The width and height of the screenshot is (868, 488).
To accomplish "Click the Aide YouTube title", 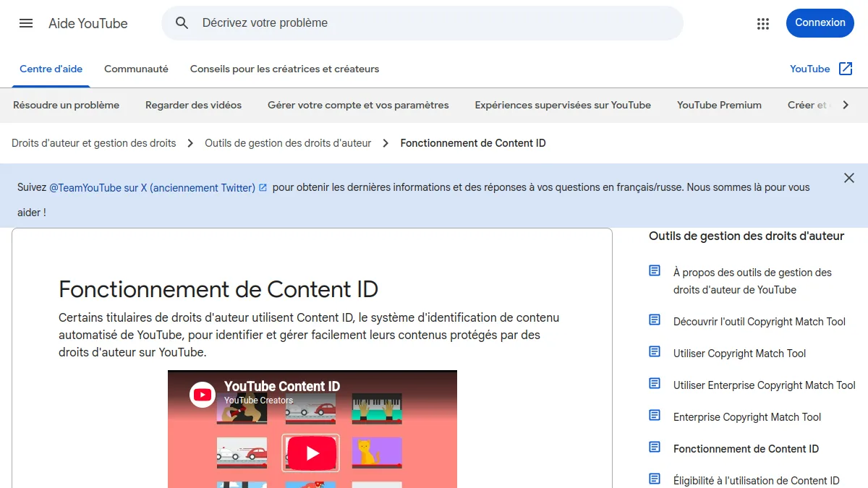I will pos(88,23).
